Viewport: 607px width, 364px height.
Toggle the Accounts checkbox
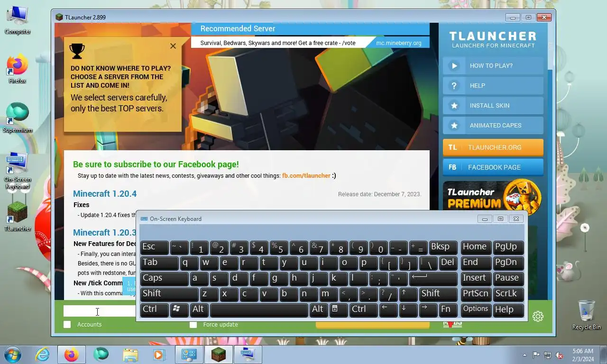tap(67, 325)
